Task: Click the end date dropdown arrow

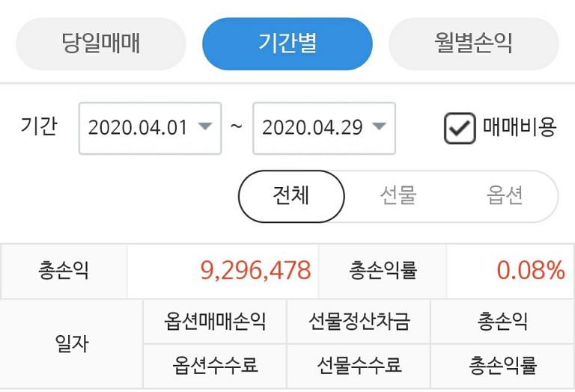Action: pos(379,126)
